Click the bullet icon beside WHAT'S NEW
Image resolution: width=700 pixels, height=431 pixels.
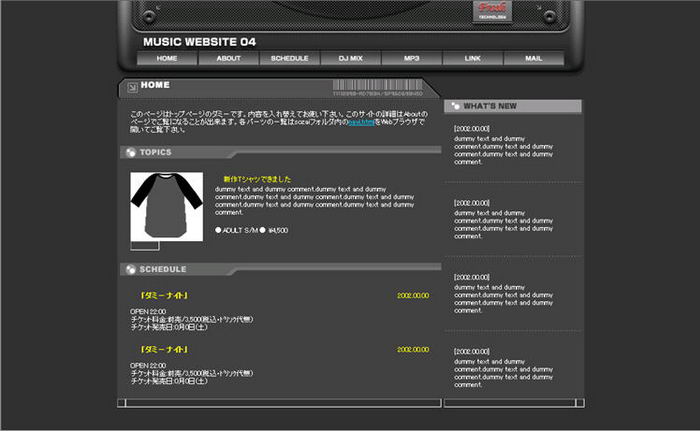(x=455, y=106)
